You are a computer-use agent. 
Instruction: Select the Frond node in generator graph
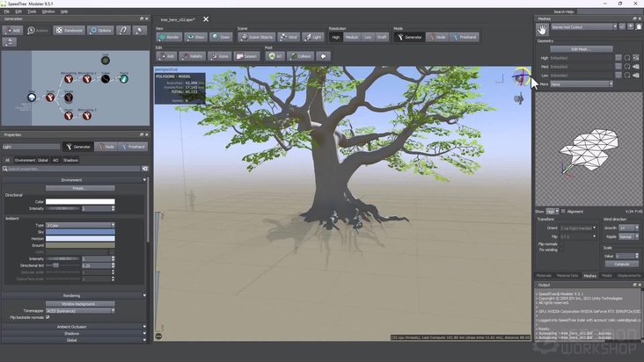pyautogui.click(x=124, y=79)
